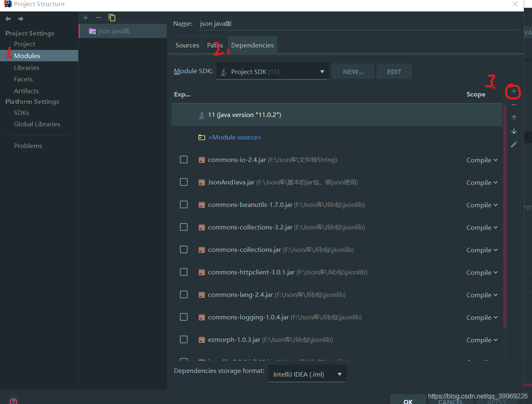Open scope dropdown for commons-httpclient-3.0.1.jar
This screenshot has height=404, width=532.
(482, 272)
